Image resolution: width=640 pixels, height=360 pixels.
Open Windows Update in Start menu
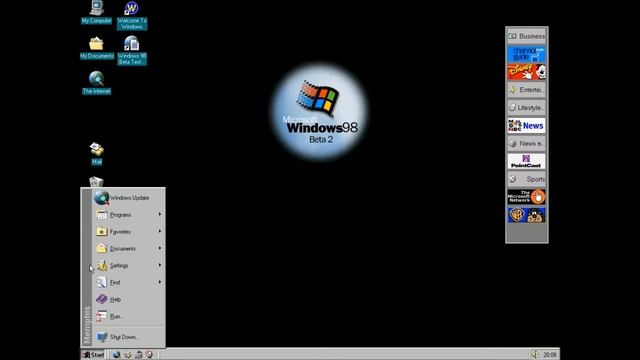[129, 198]
